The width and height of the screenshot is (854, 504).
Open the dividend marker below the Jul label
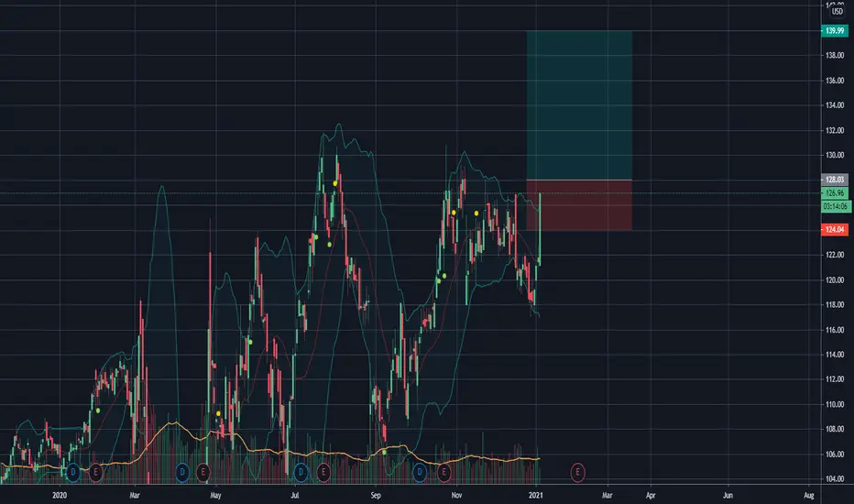[301, 473]
